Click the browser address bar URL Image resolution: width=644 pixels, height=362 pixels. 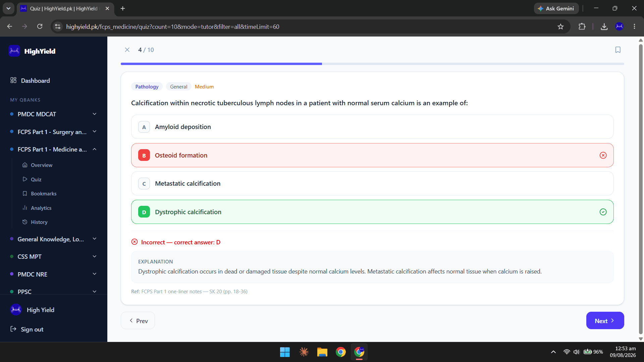click(173, 26)
